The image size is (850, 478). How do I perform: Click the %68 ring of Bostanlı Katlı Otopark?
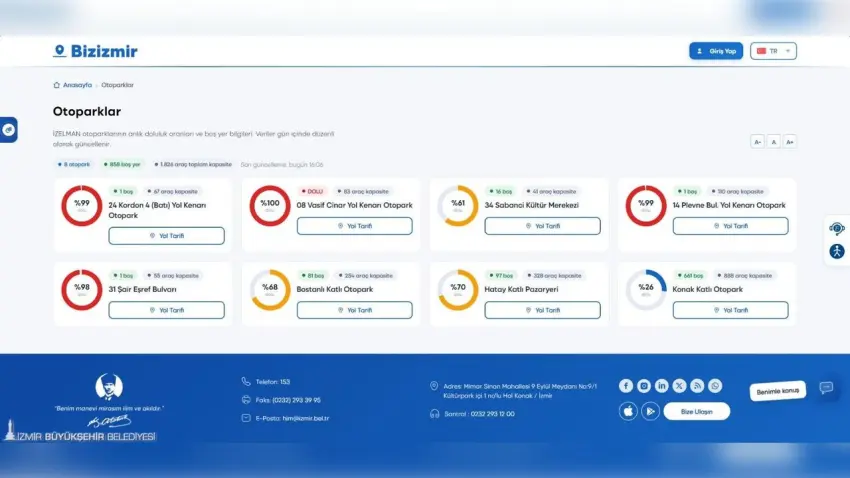click(270, 290)
